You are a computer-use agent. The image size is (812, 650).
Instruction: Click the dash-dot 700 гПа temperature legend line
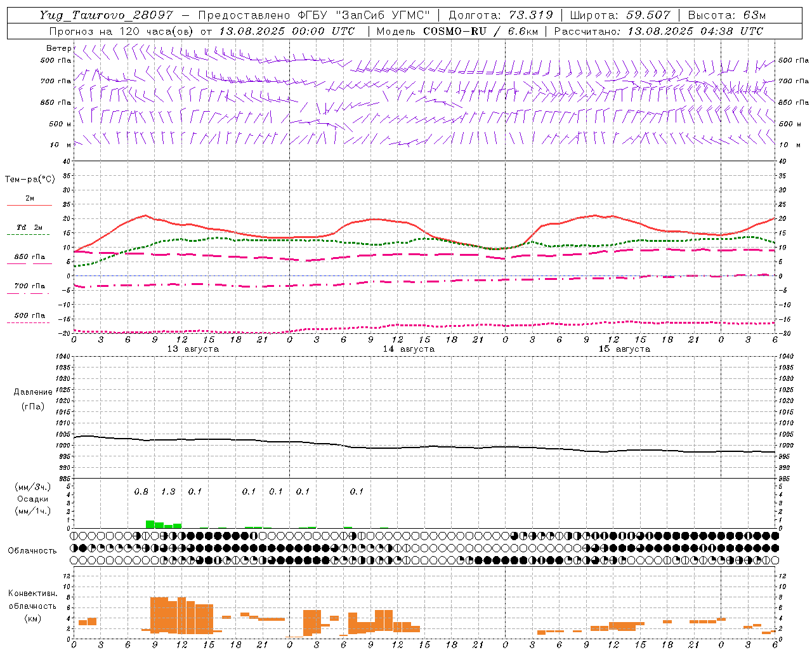click(x=29, y=293)
